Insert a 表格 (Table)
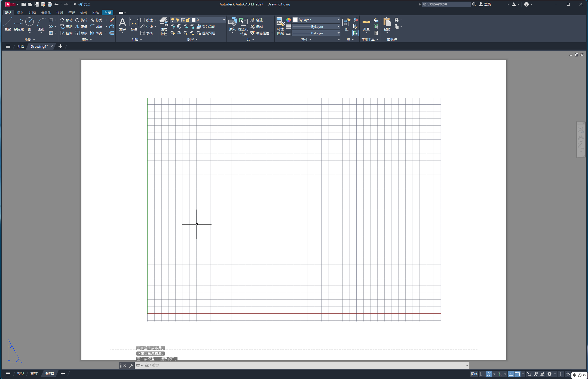The image size is (588, 379). [146, 33]
